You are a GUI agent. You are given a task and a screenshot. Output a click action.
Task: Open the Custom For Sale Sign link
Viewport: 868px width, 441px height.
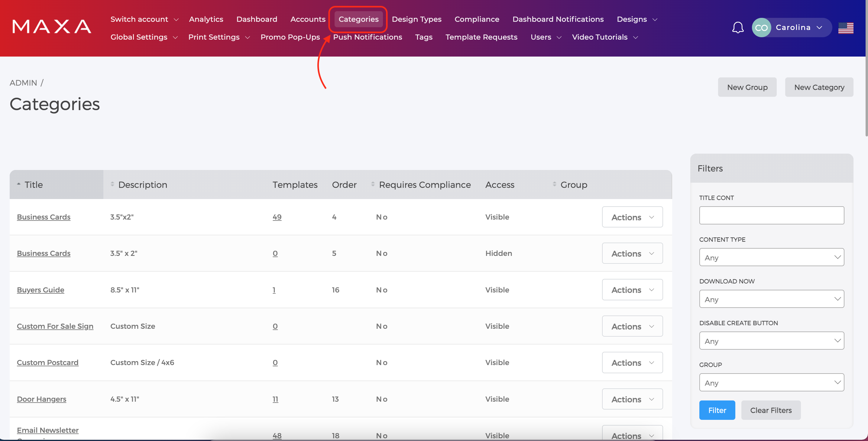pyautogui.click(x=55, y=326)
